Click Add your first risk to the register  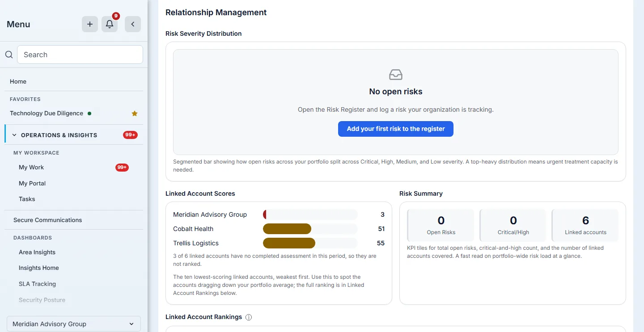[x=396, y=129]
